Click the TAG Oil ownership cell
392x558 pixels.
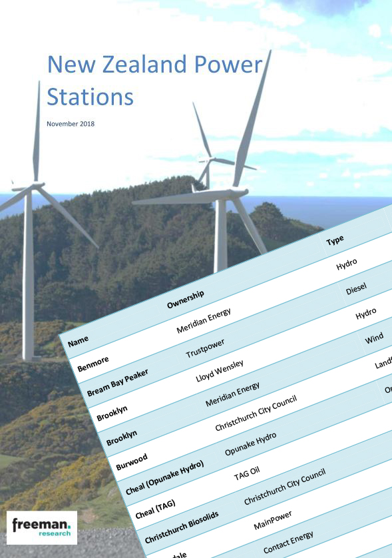click(246, 473)
